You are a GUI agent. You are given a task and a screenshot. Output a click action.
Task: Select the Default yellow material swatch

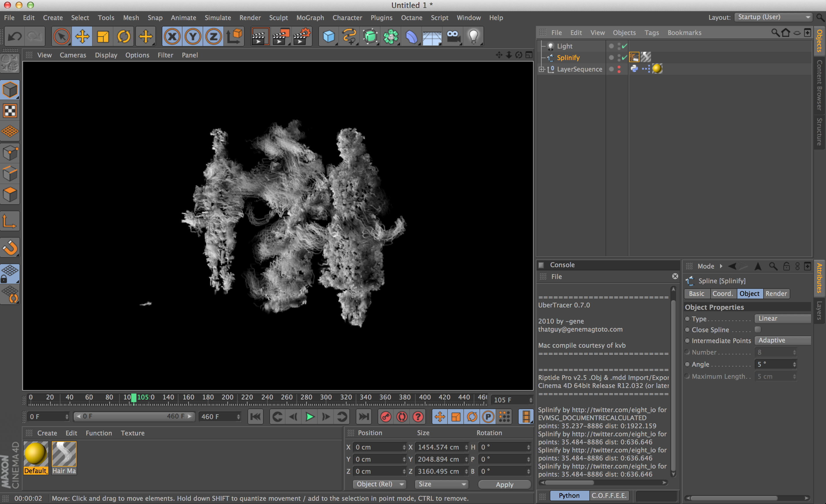pos(35,457)
